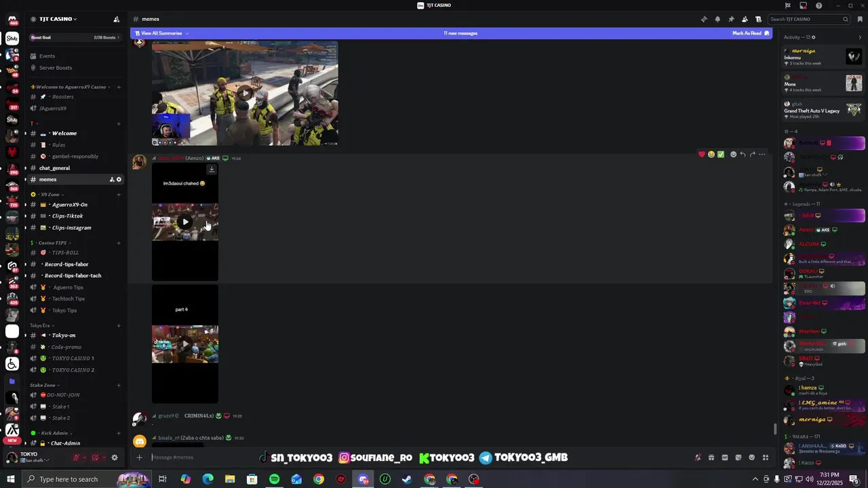The height and width of the screenshot is (488, 868).
Task: Invite people to TJT CASINO icon
Action: point(116,19)
